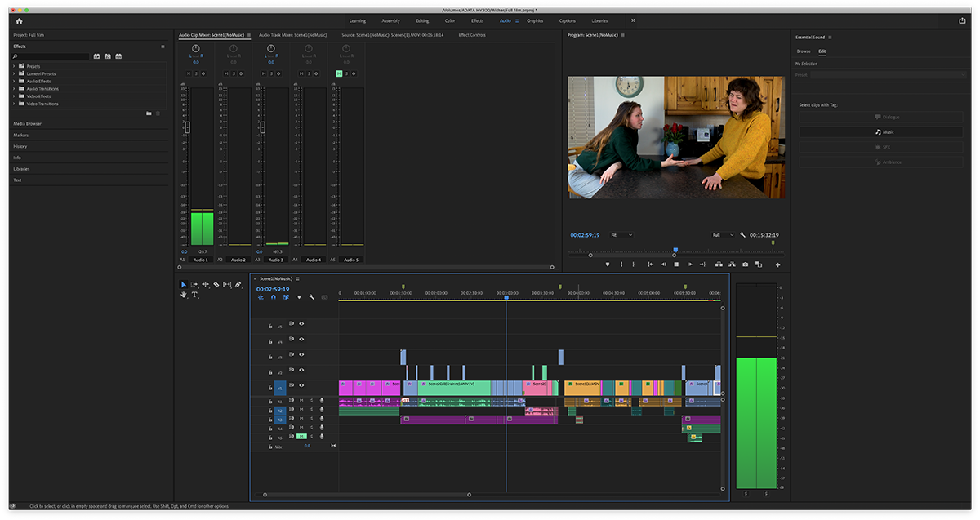Solo track A2 in timeline
Screen dimensions: 980x520
[311, 409]
